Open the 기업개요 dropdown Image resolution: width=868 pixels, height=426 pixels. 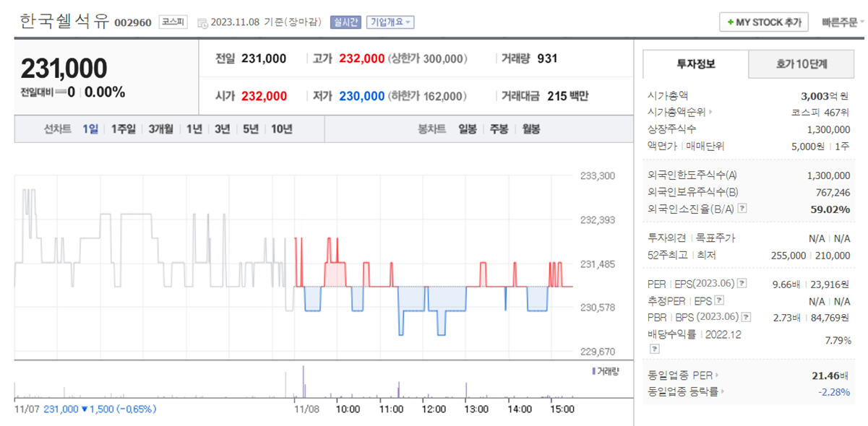(390, 22)
